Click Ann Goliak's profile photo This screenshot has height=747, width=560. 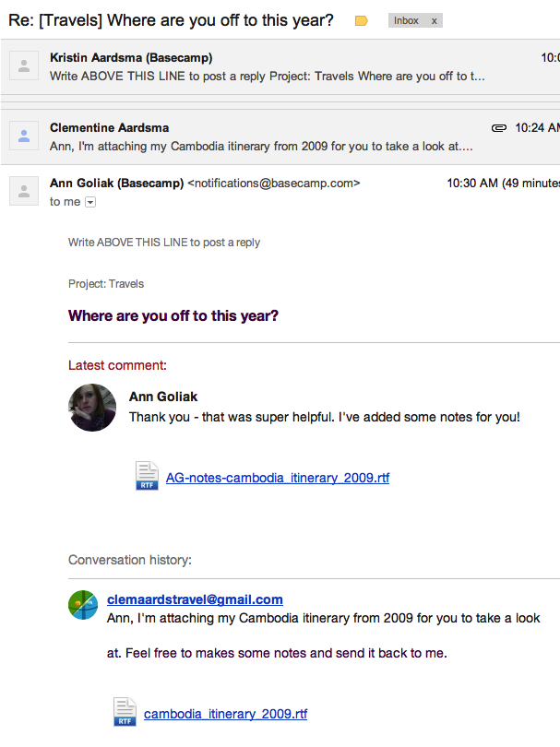(x=92, y=408)
